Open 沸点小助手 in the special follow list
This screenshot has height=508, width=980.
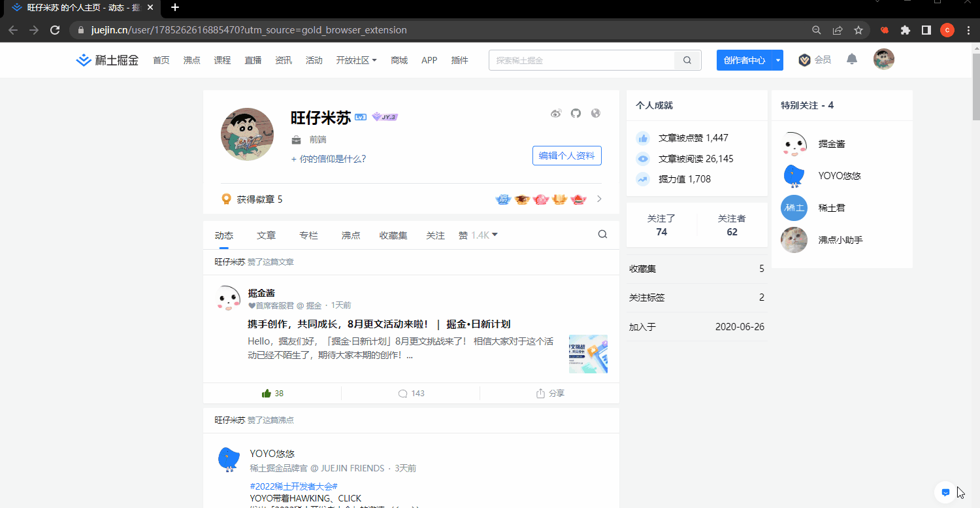(x=822, y=240)
